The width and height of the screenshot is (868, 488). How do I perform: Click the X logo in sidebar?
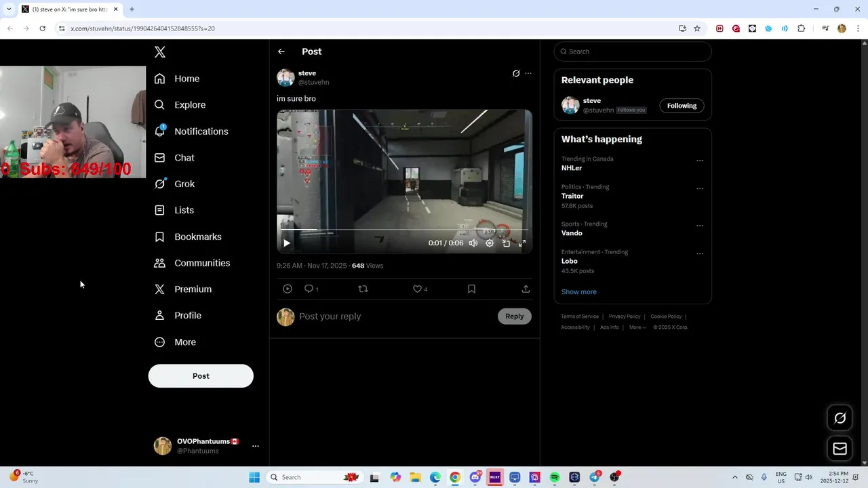[x=160, y=52]
